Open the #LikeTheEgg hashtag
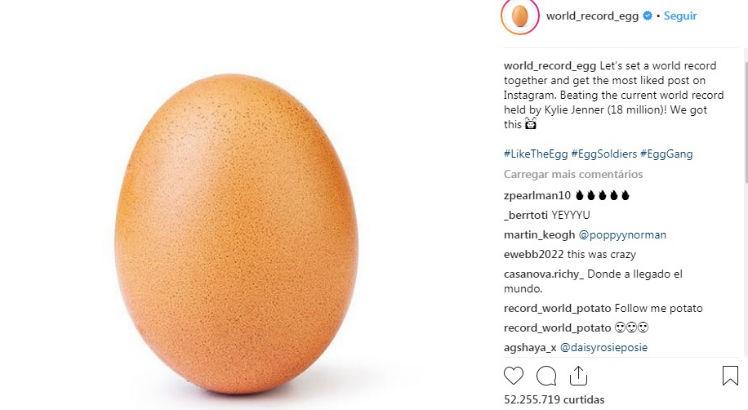This screenshot has width=748, height=410. pyautogui.click(x=536, y=154)
